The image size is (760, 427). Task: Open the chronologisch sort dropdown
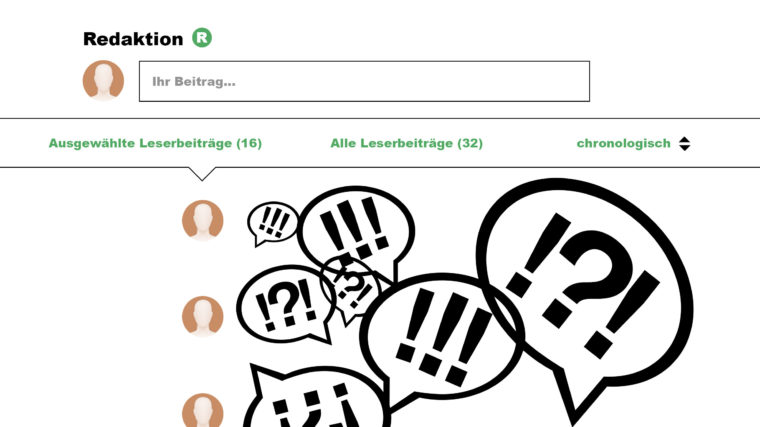click(633, 143)
